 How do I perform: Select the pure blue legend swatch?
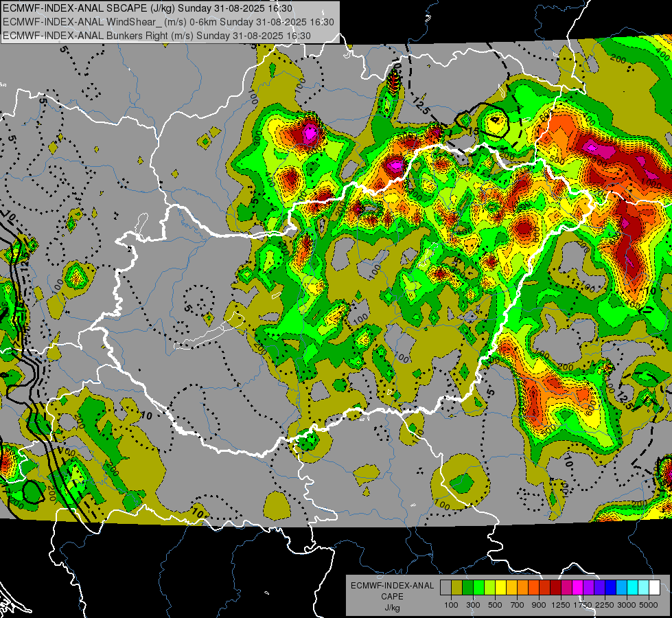[610, 588]
